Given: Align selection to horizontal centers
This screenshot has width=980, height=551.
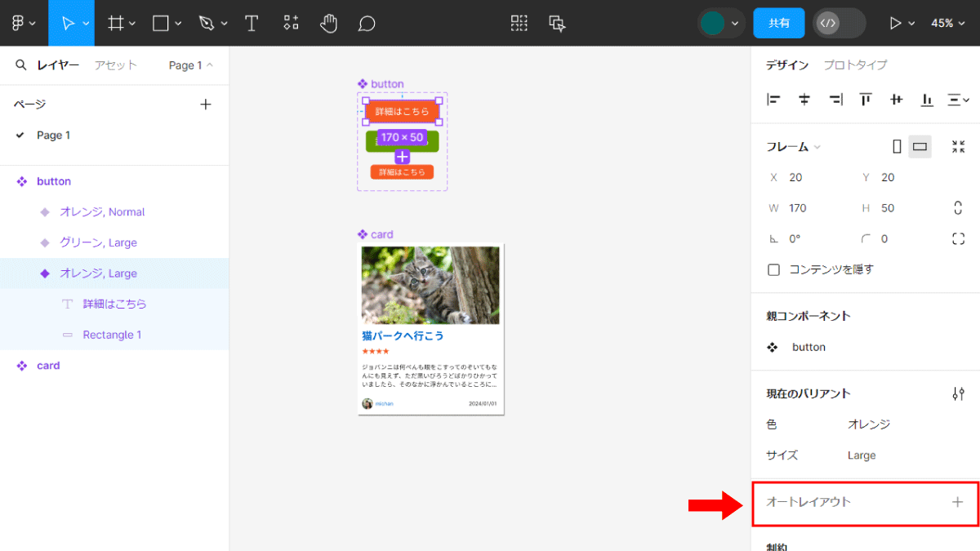Looking at the screenshot, I should tap(804, 100).
